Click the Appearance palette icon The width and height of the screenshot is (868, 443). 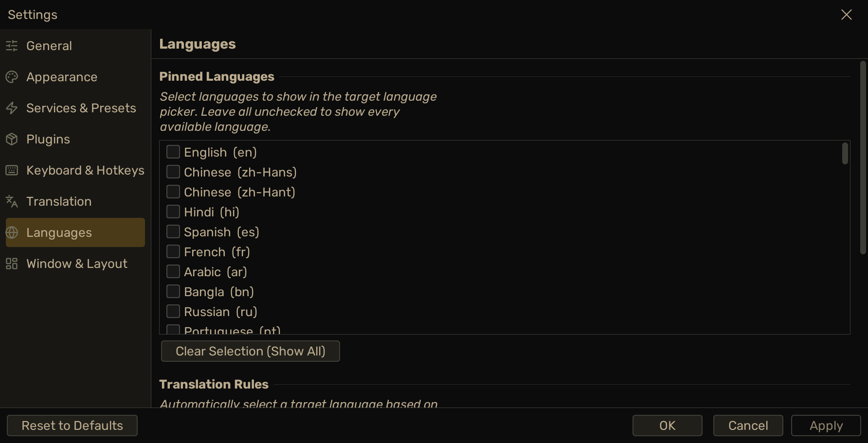(12, 77)
